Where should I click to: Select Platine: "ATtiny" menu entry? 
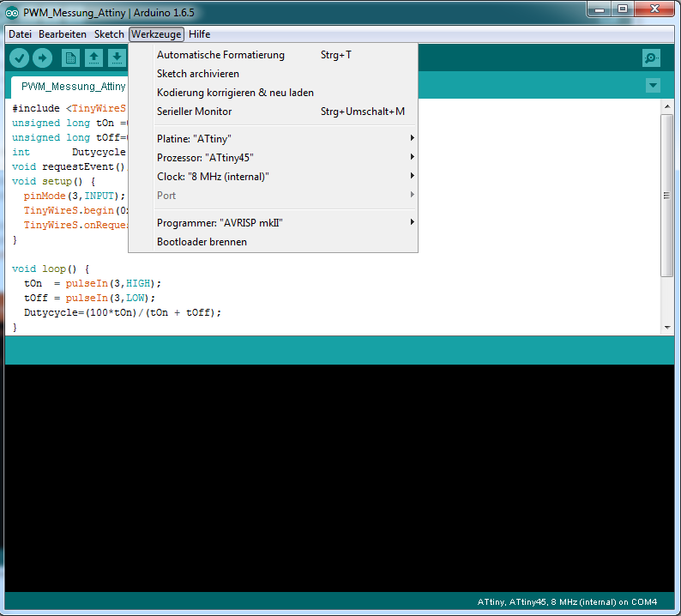(x=274, y=139)
